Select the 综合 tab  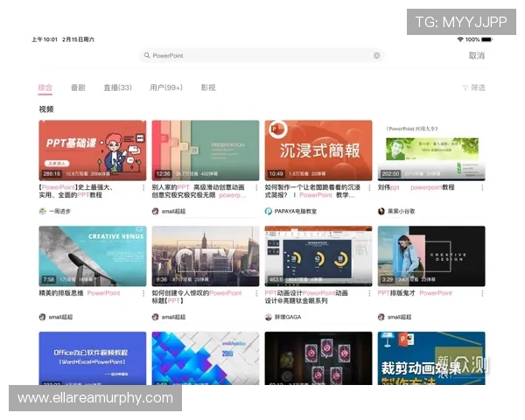coord(45,87)
